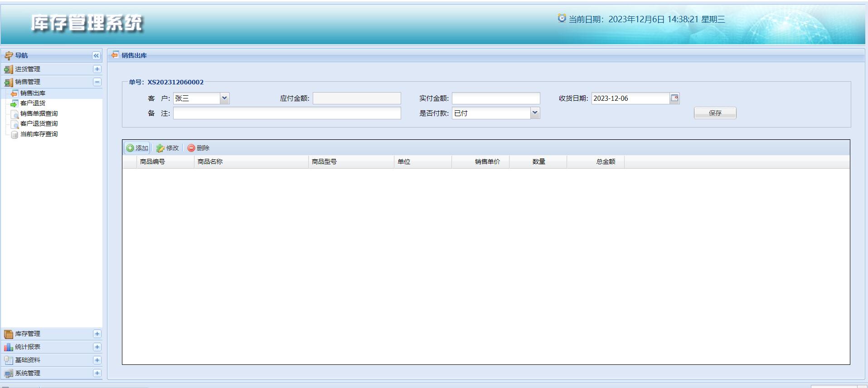Click the 客户 combo box showing 张三
The image size is (868, 388).
click(197, 98)
